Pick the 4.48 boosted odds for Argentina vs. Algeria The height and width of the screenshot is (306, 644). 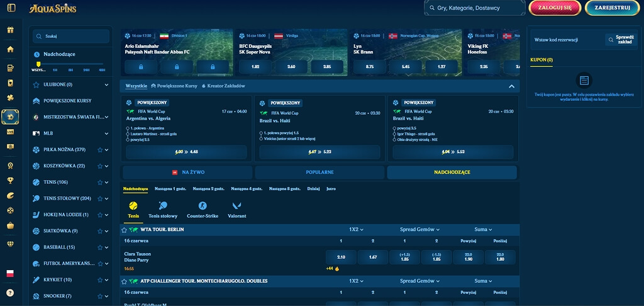click(x=186, y=152)
